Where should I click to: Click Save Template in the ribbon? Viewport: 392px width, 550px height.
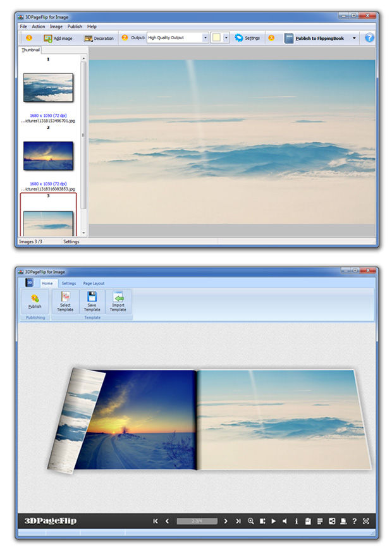click(92, 302)
